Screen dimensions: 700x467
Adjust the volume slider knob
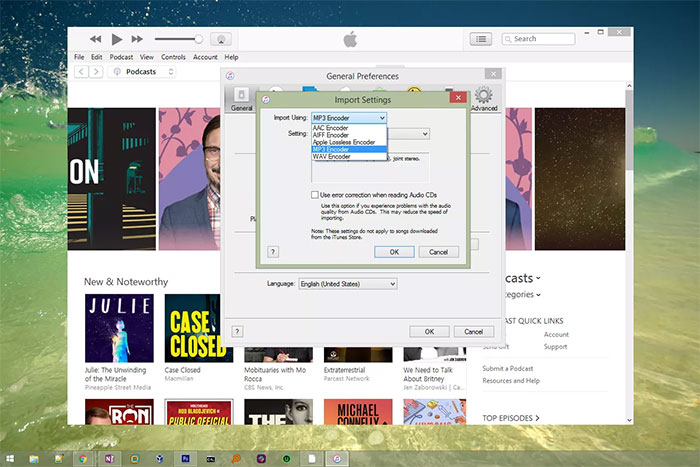coord(198,39)
